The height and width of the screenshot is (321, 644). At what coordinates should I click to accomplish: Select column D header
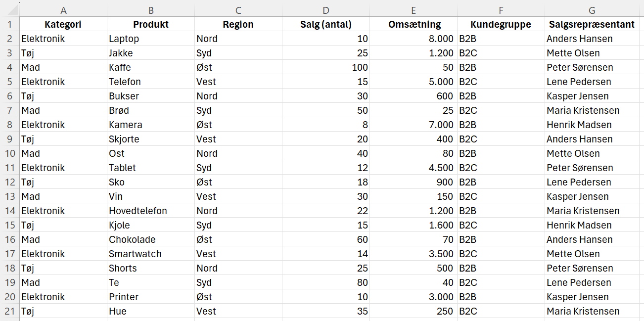click(326, 10)
